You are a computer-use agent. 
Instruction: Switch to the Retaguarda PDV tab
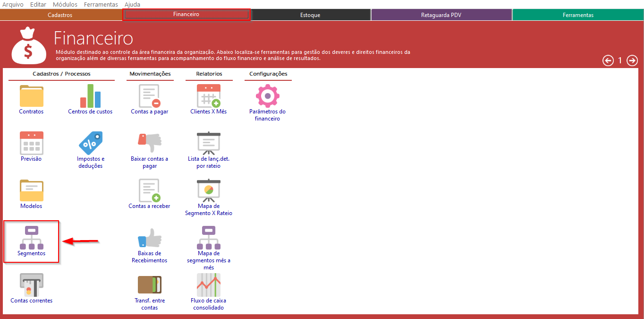[x=441, y=15]
